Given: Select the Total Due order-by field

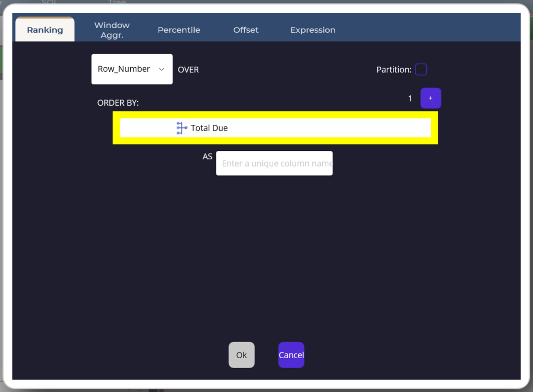Looking at the screenshot, I should tap(275, 128).
